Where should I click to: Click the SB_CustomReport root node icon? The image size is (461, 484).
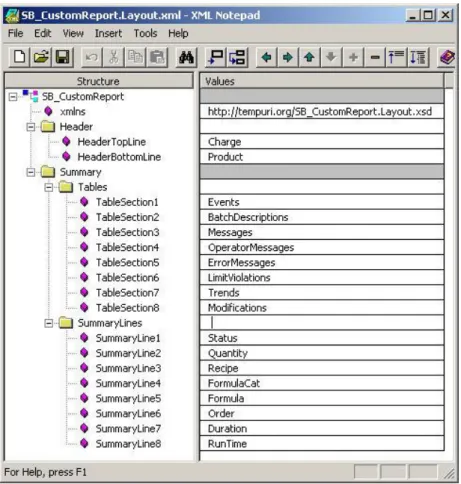30,96
